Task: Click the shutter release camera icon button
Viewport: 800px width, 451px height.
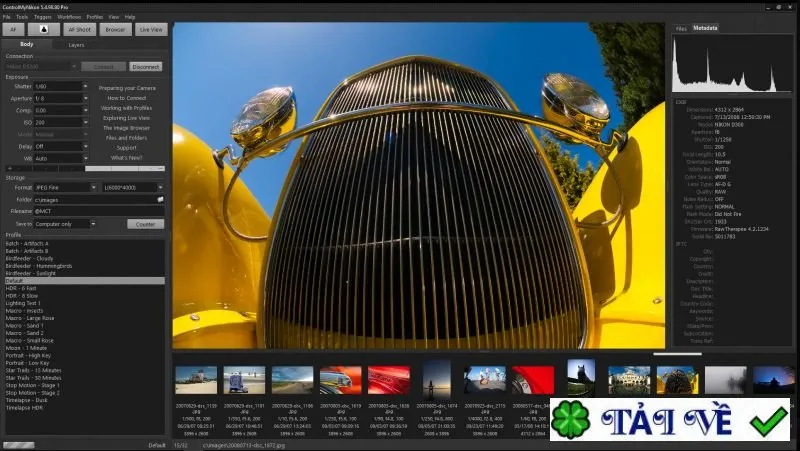Action: (x=43, y=30)
